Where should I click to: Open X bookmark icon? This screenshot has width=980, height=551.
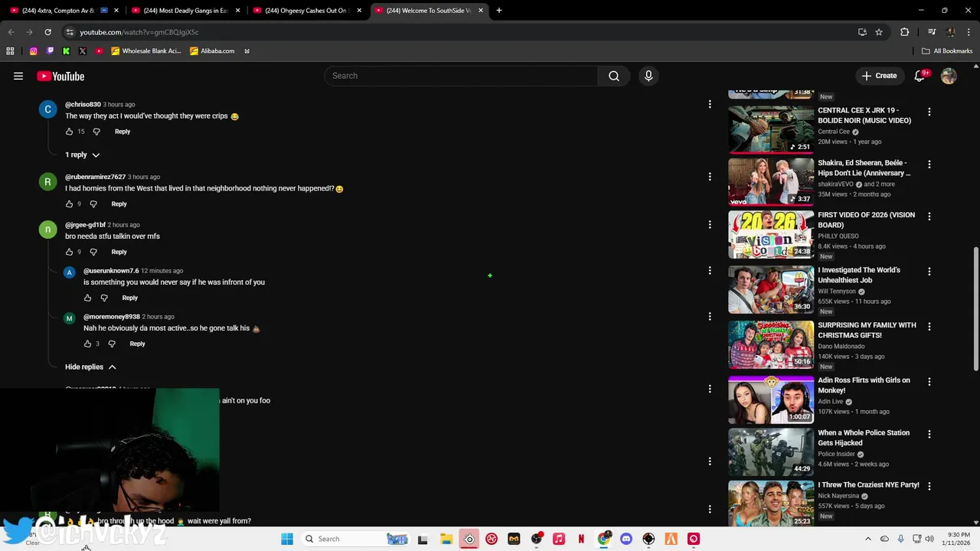point(83,51)
